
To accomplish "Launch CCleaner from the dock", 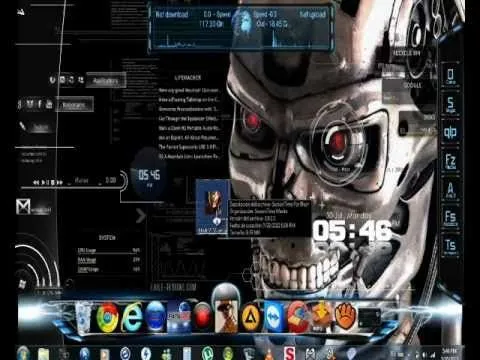I will tap(299, 317).
